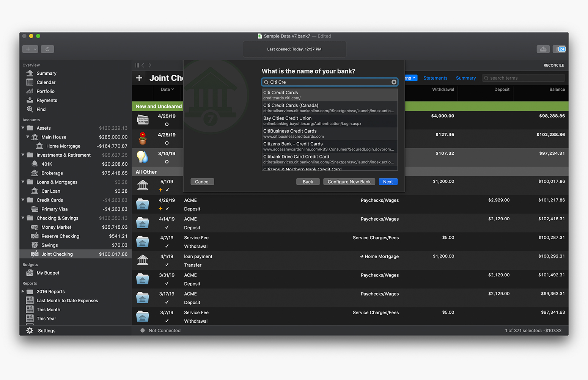588x380 pixels.
Task: Click the lightbulb icon on 3/14/19 row
Action: tap(143, 157)
